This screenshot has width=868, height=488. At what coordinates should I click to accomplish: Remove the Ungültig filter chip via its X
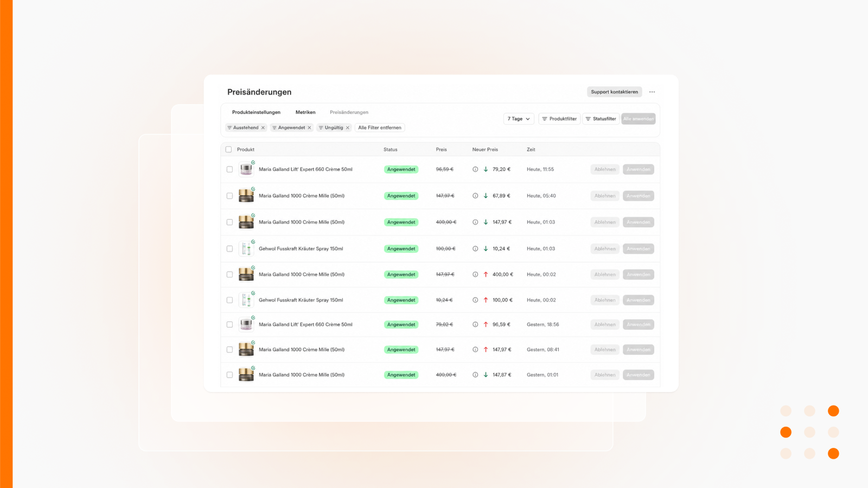click(348, 128)
